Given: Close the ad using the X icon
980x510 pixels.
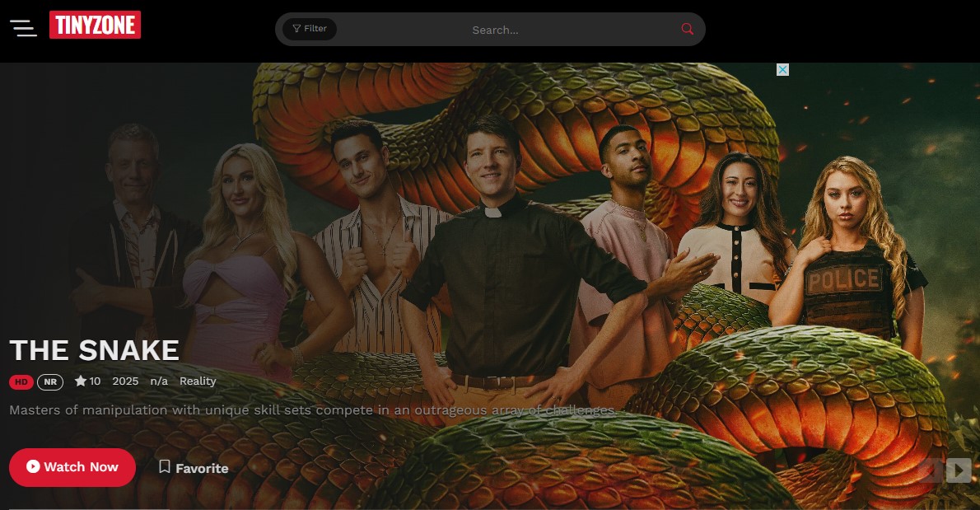Looking at the screenshot, I should 782,70.
